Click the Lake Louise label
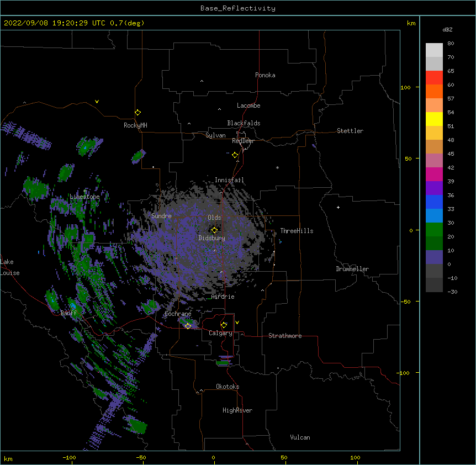The height and width of the screenshot is (465, 476). click(x=9, y=267)
